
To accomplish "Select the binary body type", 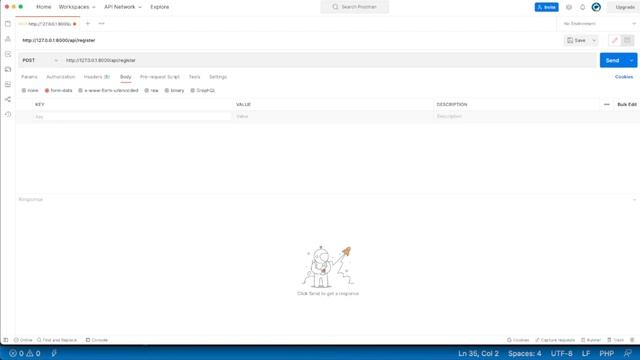I will [174, 90].
